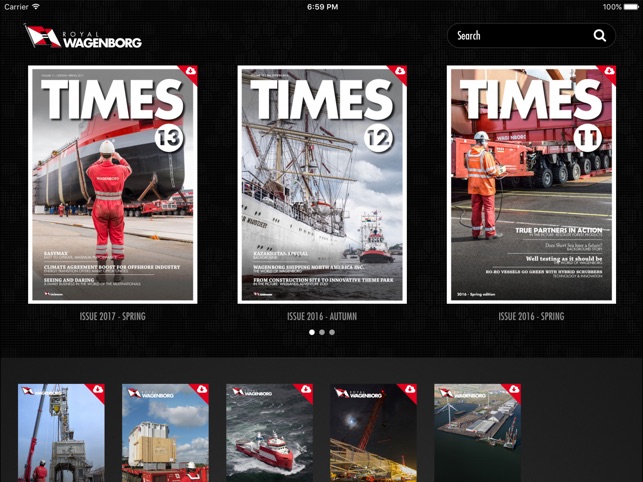This screenshot has height=482, width=643.
Task: Select the Issue 2016 - Autumn label
Action: [x=322, y=316]
